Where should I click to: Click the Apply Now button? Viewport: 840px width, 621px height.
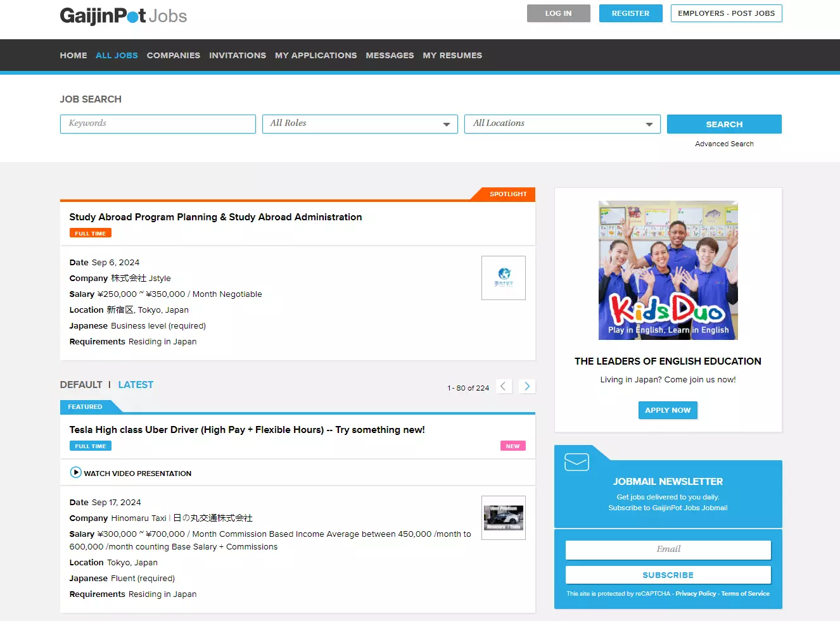tap(668, 410)
